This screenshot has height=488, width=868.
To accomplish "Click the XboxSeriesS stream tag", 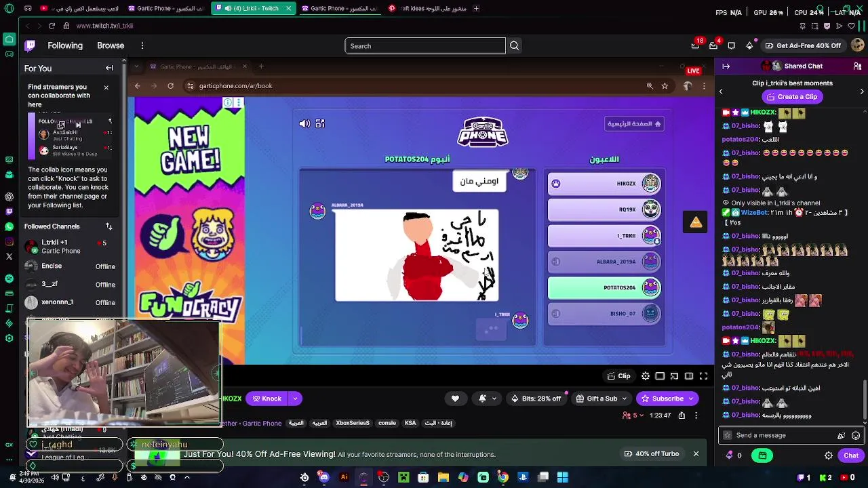I will coord(353,423).
